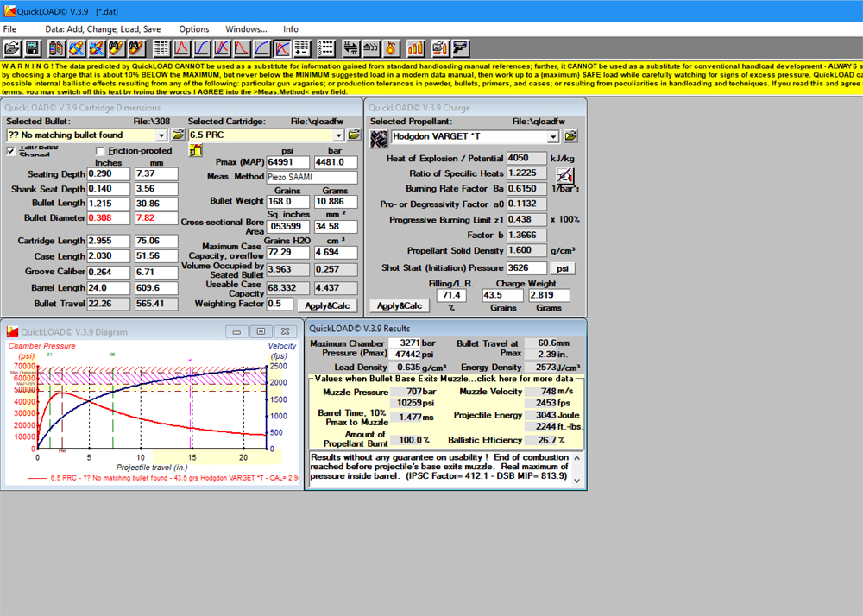Click the pistol toolbar icon
The height and width of the screenshot is (616, 863).
pyautogui.click(x=460, y=48)
